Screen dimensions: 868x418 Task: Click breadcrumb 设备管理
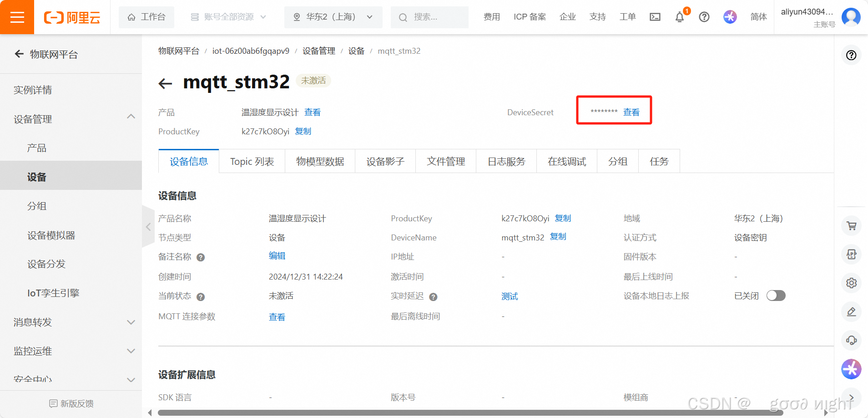[x=319, y=51]
